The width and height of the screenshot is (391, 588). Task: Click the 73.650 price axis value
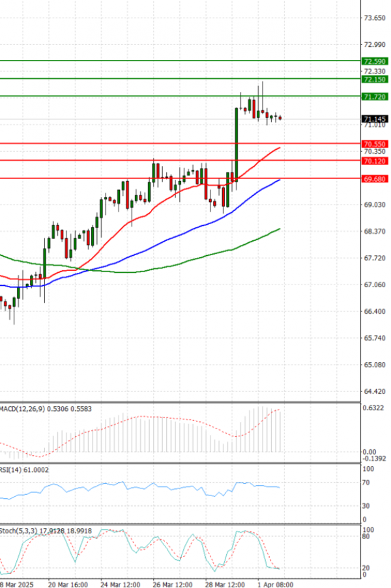(x=375, y=18)
